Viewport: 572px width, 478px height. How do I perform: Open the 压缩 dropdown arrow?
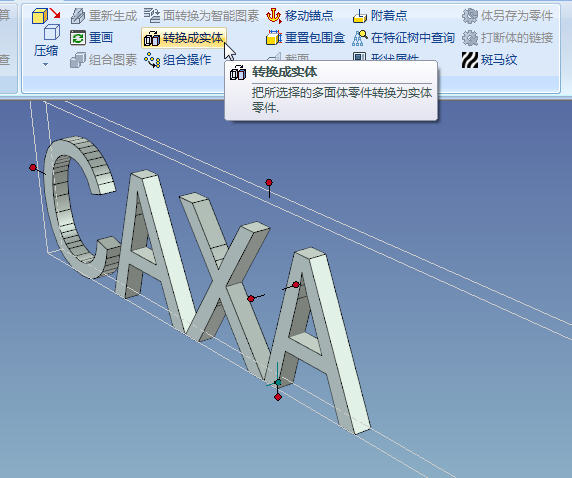tap(46, 65)
